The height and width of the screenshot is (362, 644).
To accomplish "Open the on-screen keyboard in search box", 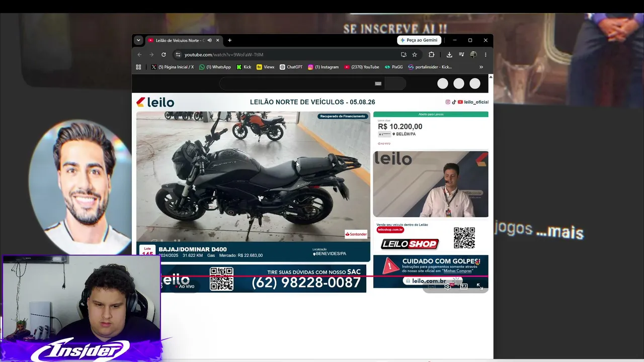I will [x=378, y=83].
